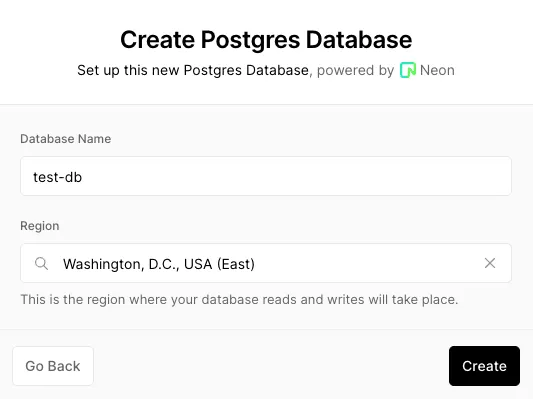Click the Create Postgres Database heading
Image resolution: width=533 pixels, height=399 pixels.
[x=266, y=40]
